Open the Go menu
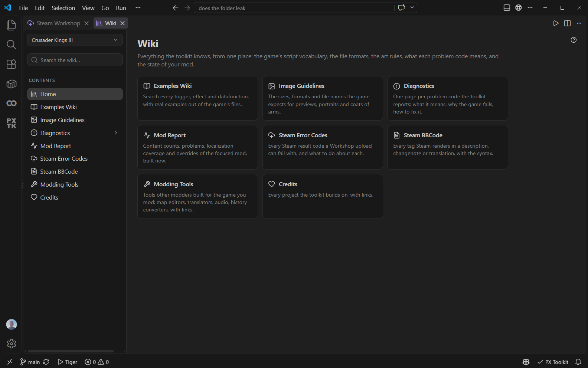 (105, 8)
